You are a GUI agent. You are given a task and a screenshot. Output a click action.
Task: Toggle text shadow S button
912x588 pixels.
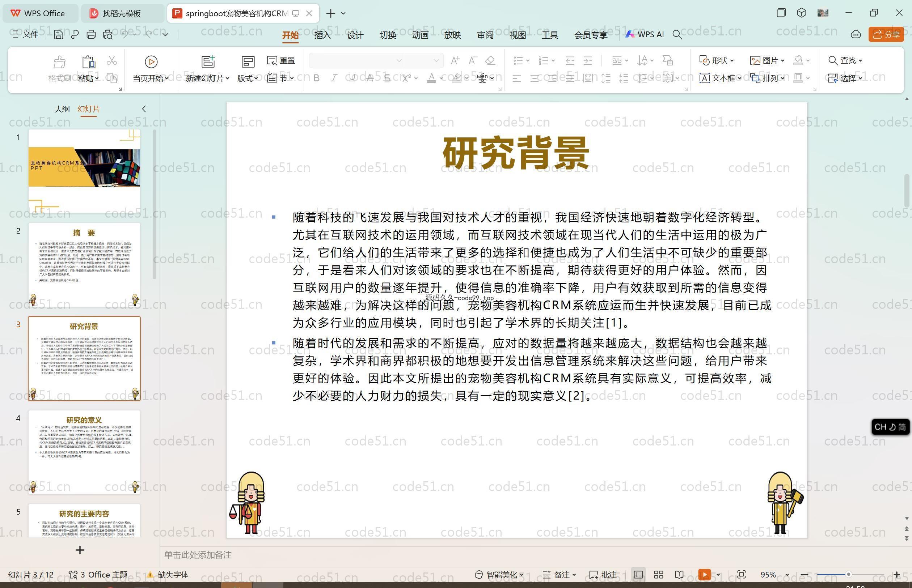[387, 78]
